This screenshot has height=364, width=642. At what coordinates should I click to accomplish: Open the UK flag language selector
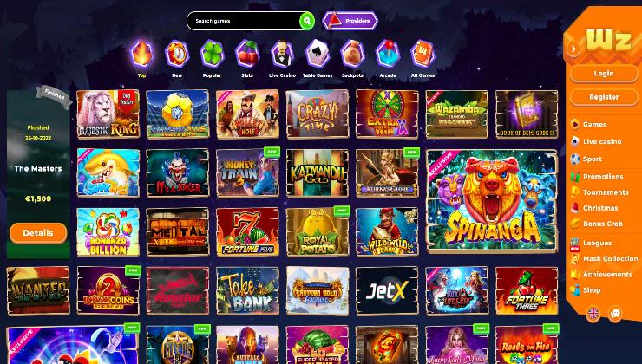pos(593,314)
